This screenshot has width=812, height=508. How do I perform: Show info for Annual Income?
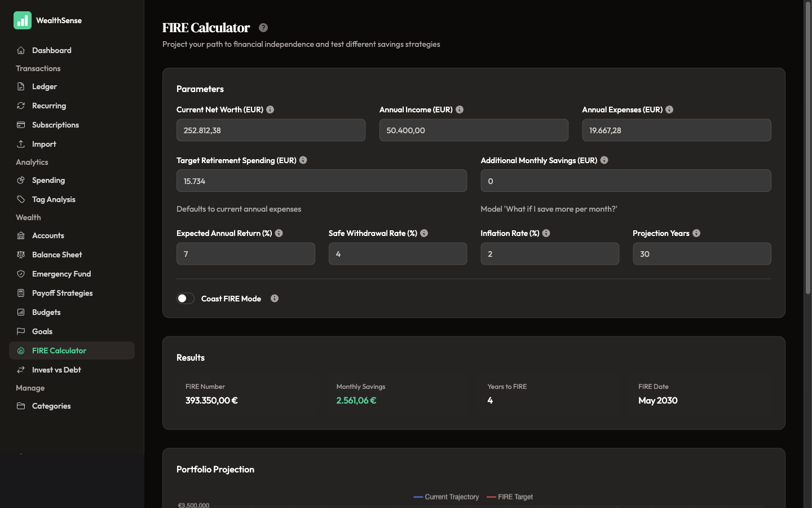point(460,110)
